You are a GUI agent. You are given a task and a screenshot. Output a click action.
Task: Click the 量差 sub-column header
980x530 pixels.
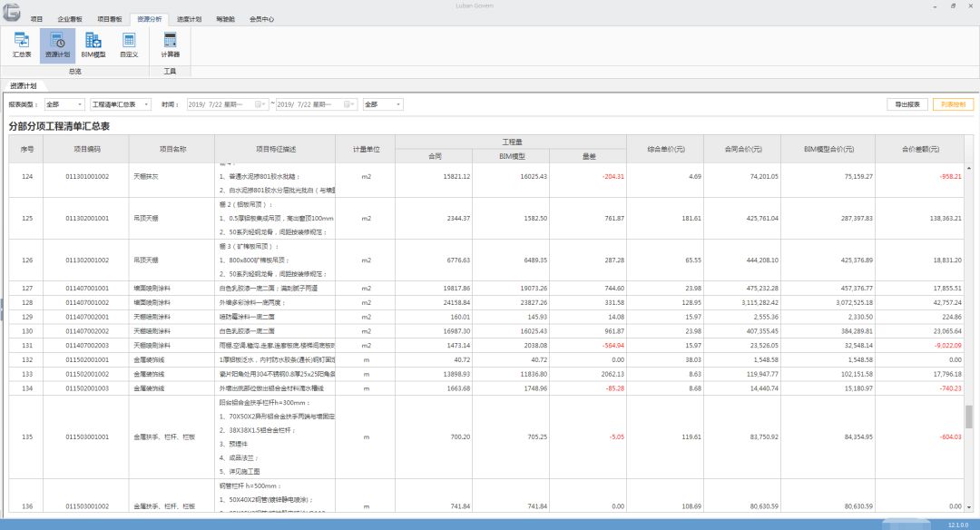(x=589, y=156)
